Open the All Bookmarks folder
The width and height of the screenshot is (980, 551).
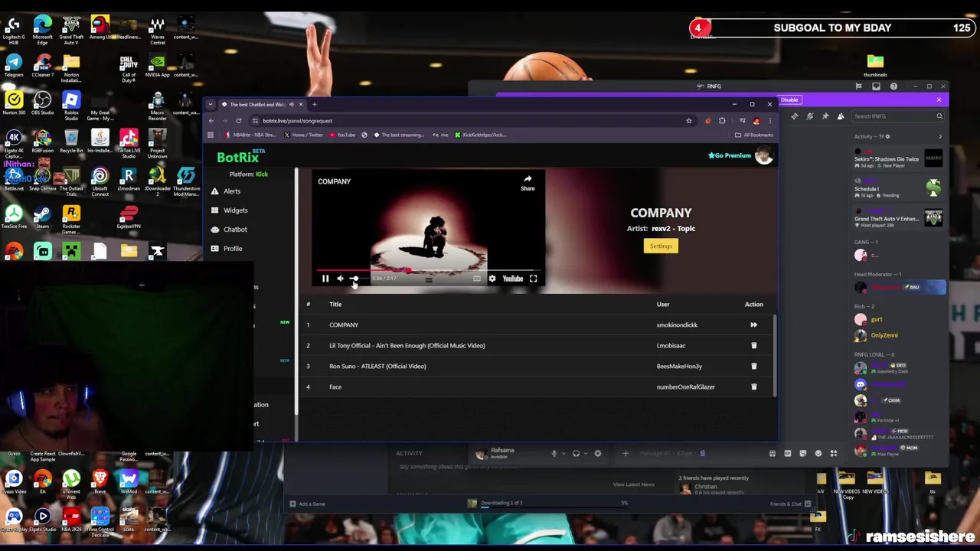click(x=753, y=135)
